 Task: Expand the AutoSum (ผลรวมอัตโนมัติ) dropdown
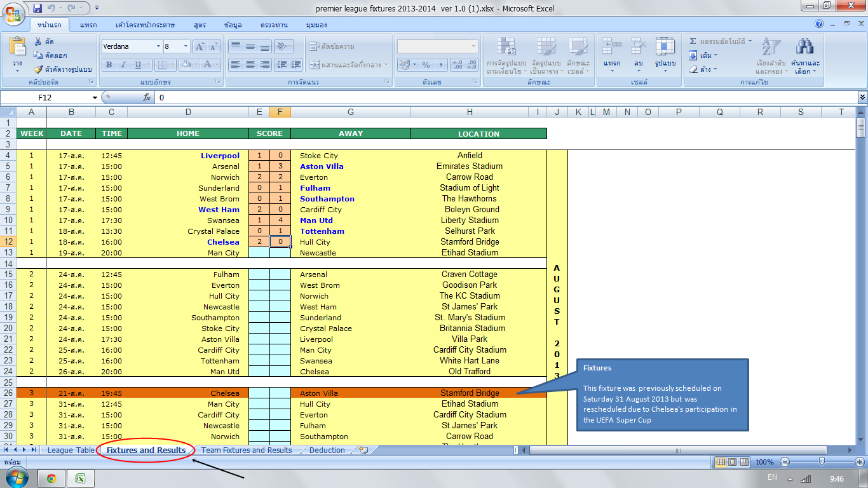[750, 41]
